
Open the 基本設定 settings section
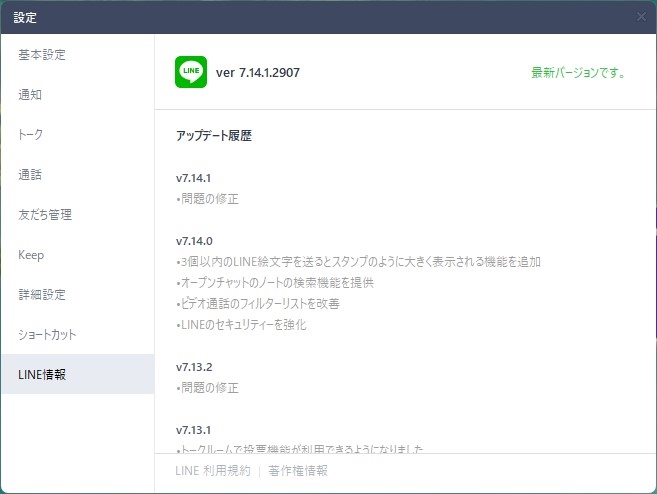[78, 55]
